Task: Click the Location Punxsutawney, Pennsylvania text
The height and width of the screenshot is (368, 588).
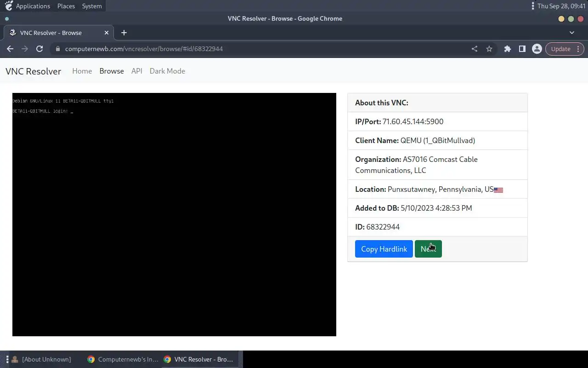Action: [441, 189]
